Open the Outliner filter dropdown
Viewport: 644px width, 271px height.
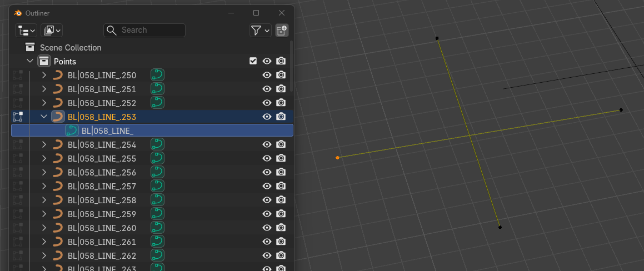[261, 31]
